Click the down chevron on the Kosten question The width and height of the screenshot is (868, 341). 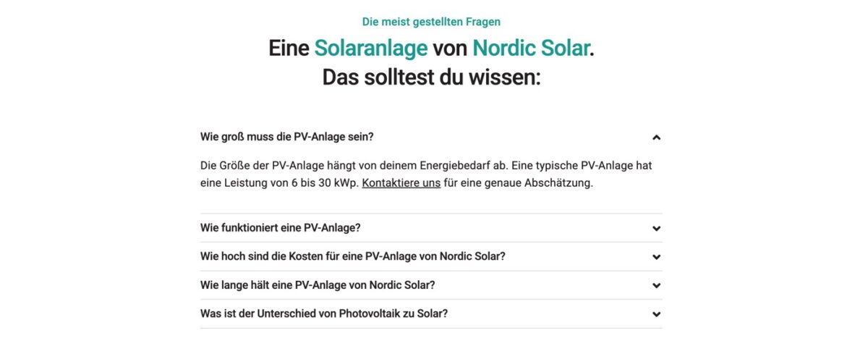pos(656,257)
